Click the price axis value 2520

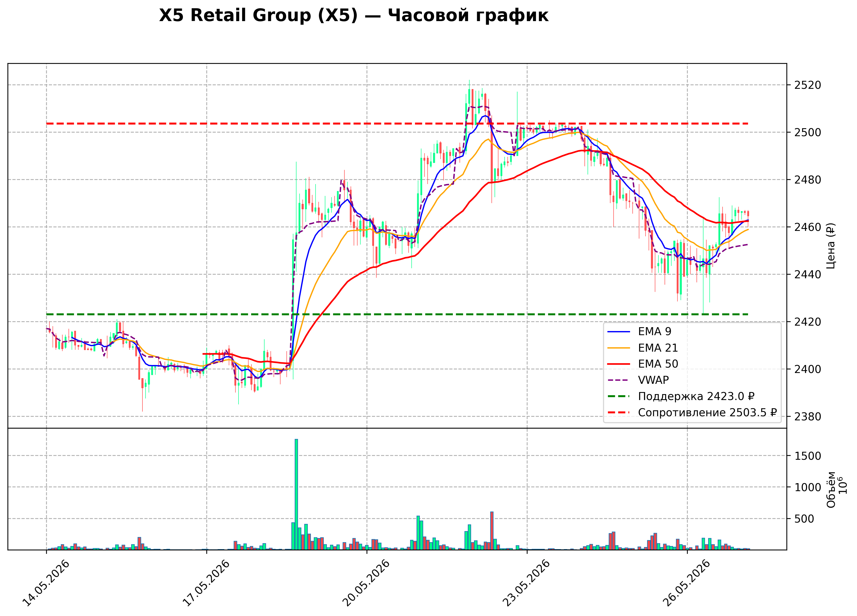pyautogui.click(x=808, y=85)
